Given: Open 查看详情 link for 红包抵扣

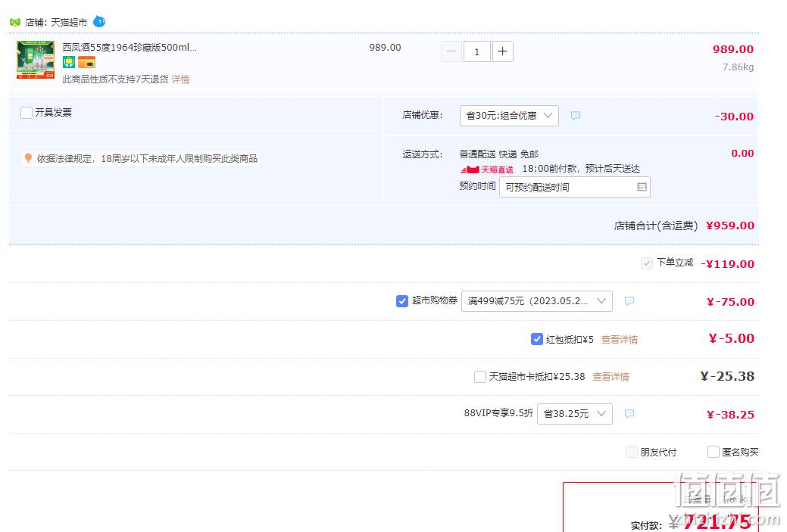Looking at the screenshot, I should pyautogui.click(x=620, y=340).
